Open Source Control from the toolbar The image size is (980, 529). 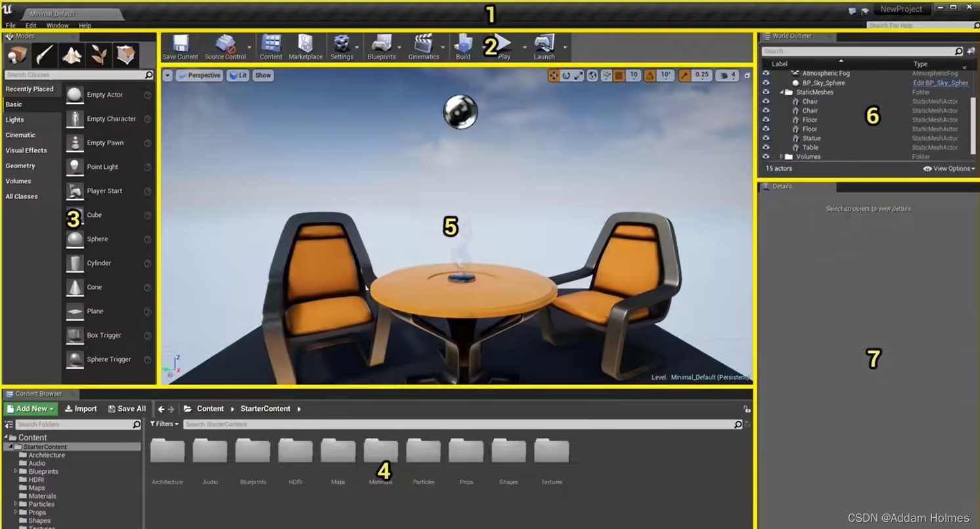tap(225, 47)
